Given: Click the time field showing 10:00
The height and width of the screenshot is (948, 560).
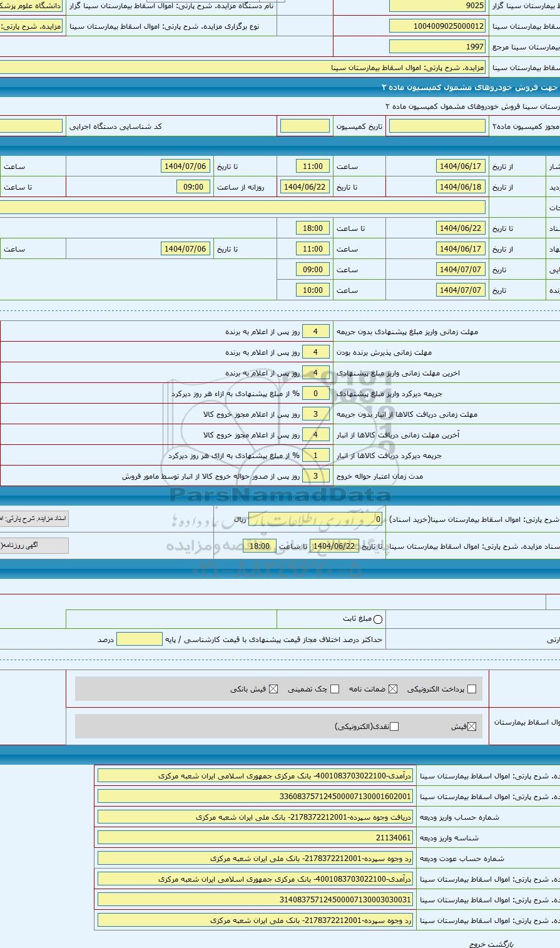Looking at the screenshot, I should click(312, 290).
